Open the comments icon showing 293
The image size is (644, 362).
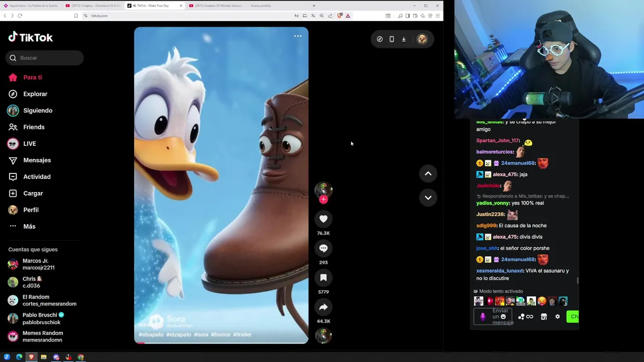pos(324,248)
